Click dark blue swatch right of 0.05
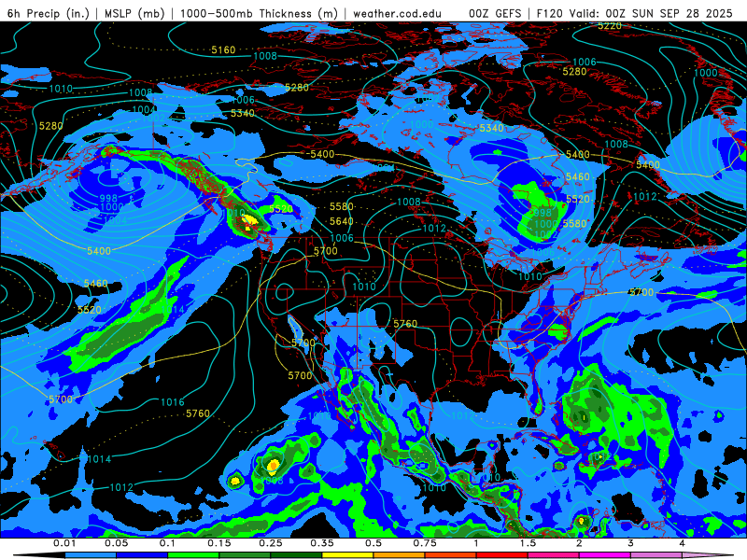This screenshot has width=747, height=560. 142,555
